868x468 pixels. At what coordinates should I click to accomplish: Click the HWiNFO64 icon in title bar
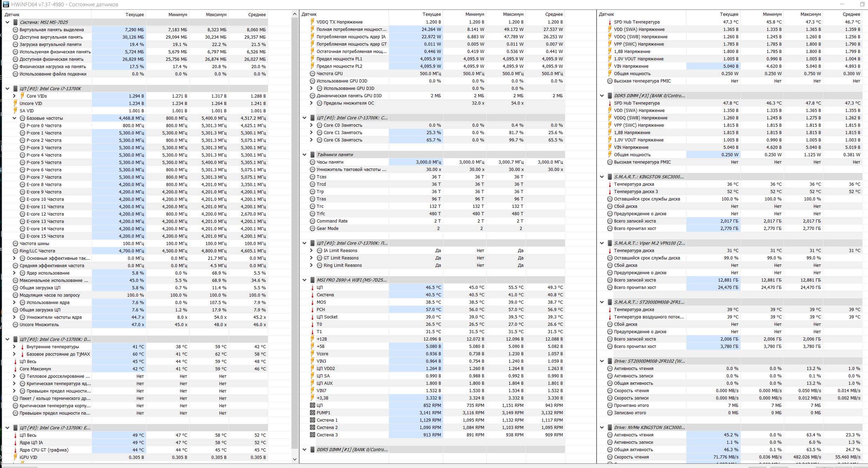(6, 5)
